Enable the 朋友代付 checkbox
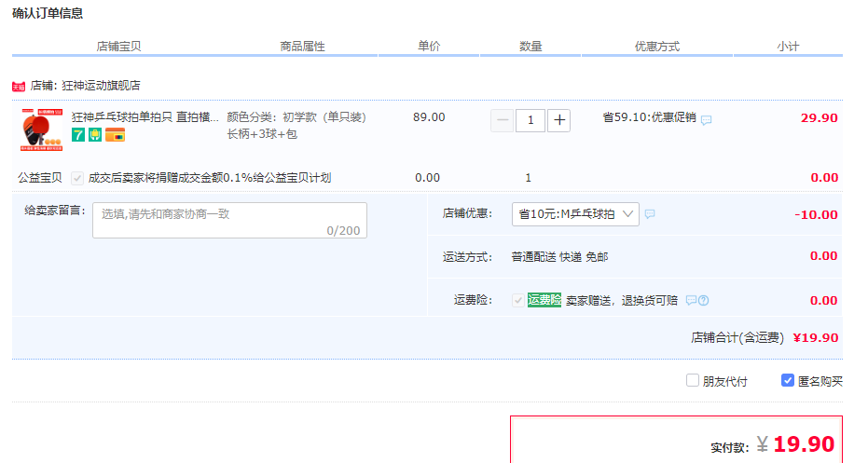868x463 pixels. pyautogui.click(x=693, y=381)
